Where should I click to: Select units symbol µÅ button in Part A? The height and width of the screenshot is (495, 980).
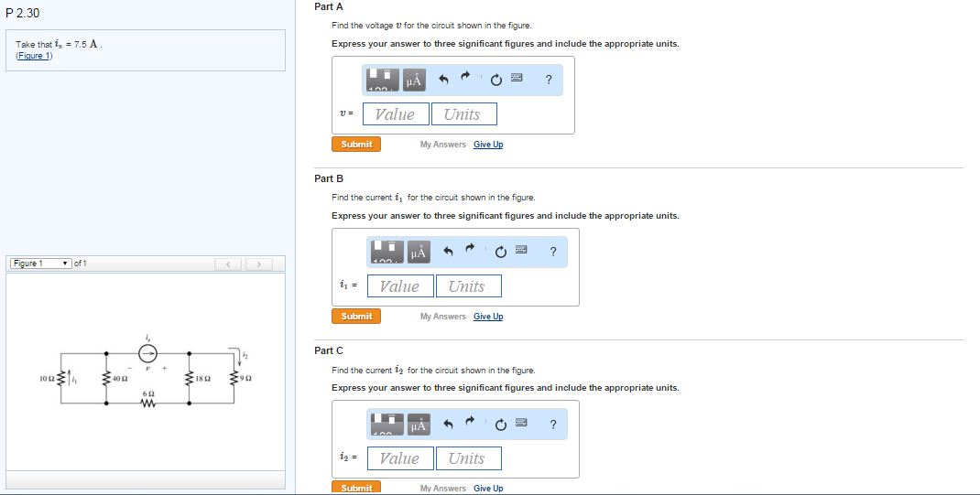[x=414, y=80]
